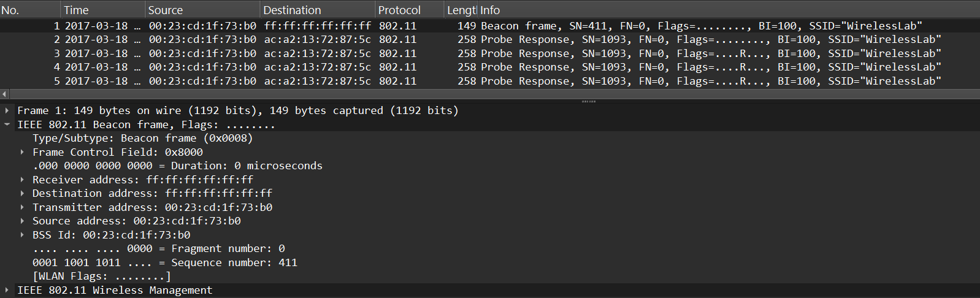The height and width of the screenshot is (298, 980).
Task: Expand the IEEE 802.11 Wireless Management section
Action: 7,290
